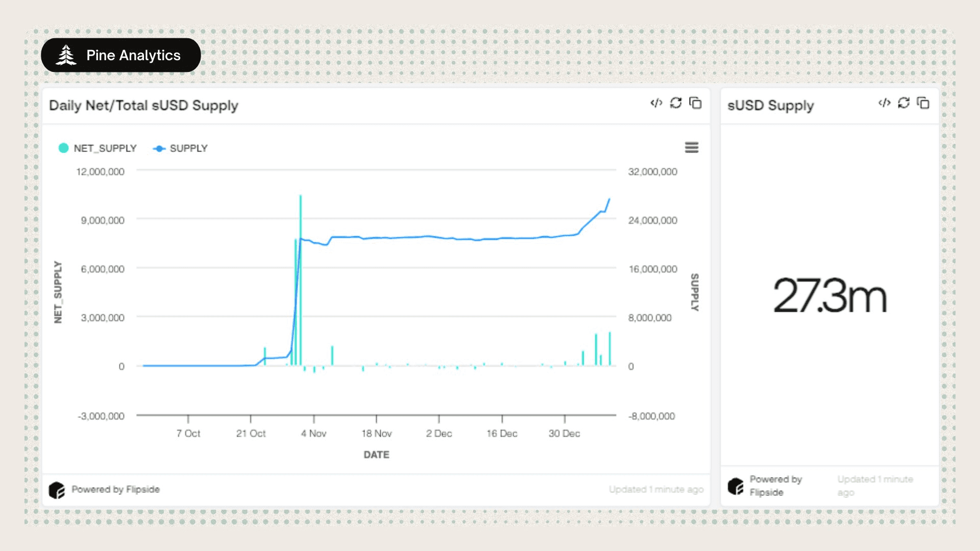Click the 18 Nov date axis label

(376, 433)
